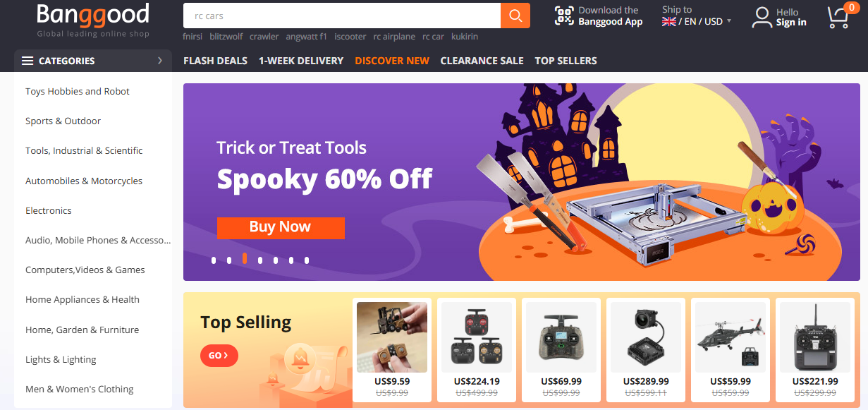Screen dimensions: 868x410
Task: Click the Top Selling GO button
Action: click(x=219, y=356)
